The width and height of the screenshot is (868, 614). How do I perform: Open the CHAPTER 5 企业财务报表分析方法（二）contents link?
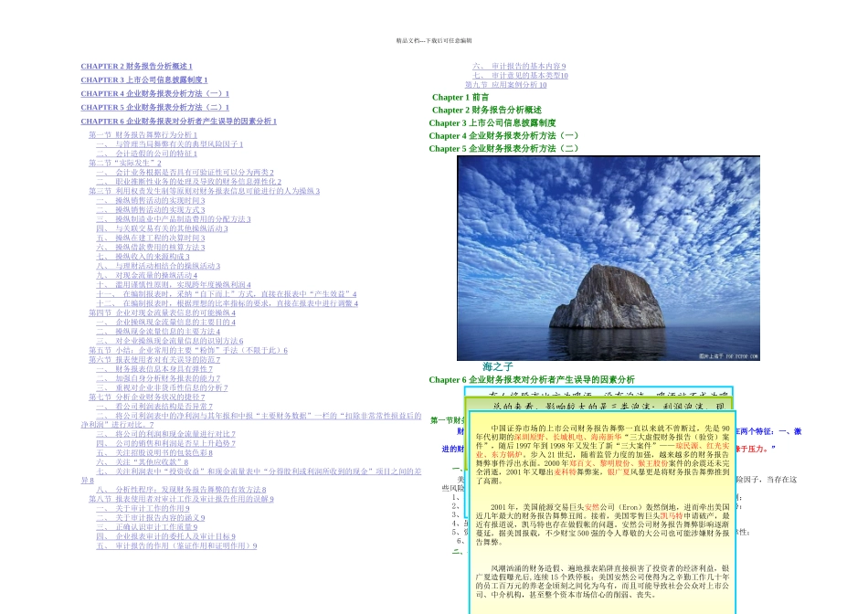coord(154,108)
